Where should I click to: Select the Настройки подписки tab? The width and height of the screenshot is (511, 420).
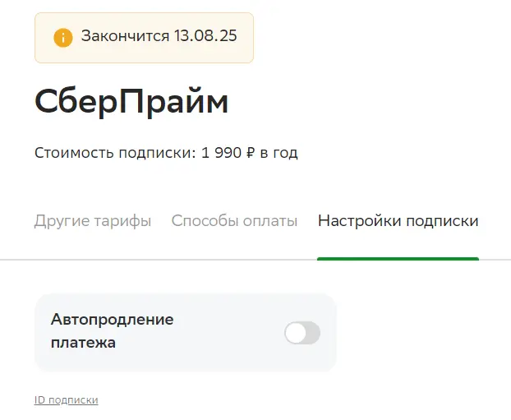398,221
